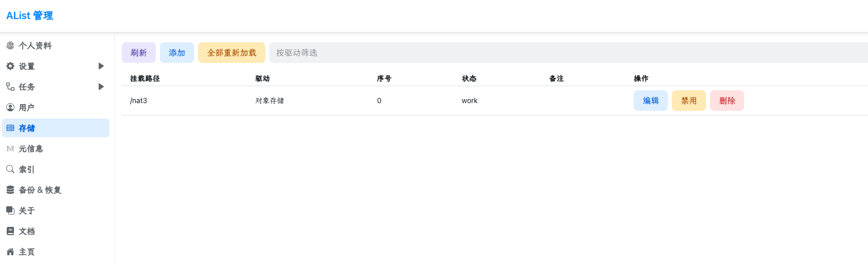
Task: Click the 元信息 metadata icon
Action: point(10,148)
